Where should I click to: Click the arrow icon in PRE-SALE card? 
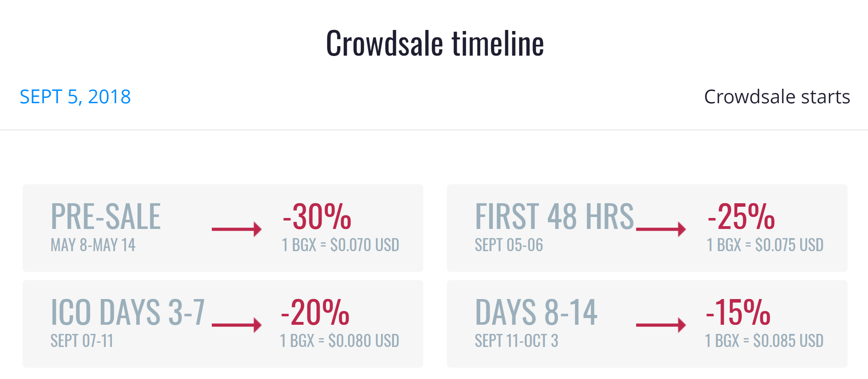(x=236, y=229)
